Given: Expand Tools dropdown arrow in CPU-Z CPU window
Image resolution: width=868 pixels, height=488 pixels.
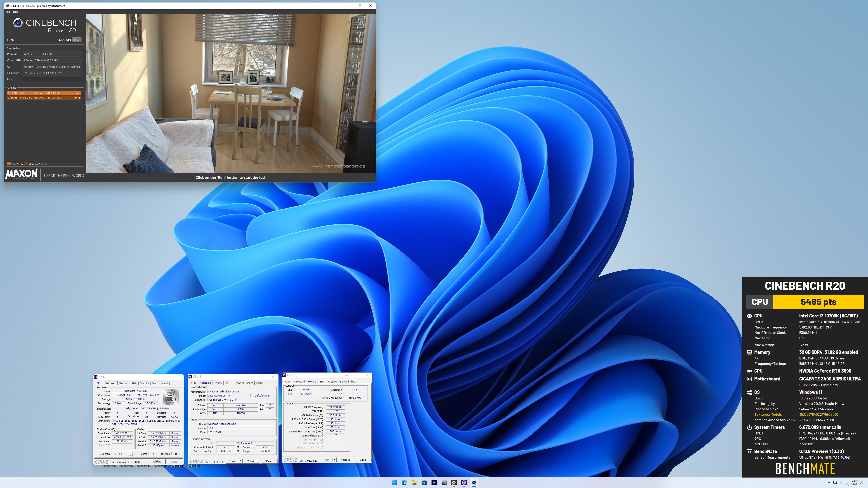Looking at the screenshot, I should [x=146, y=461].
